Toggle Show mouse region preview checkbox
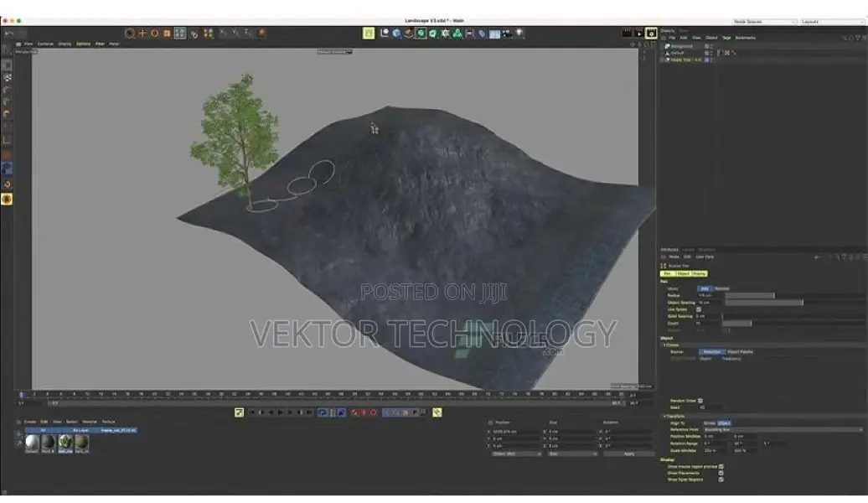868x503 pixels. point(721,466)
